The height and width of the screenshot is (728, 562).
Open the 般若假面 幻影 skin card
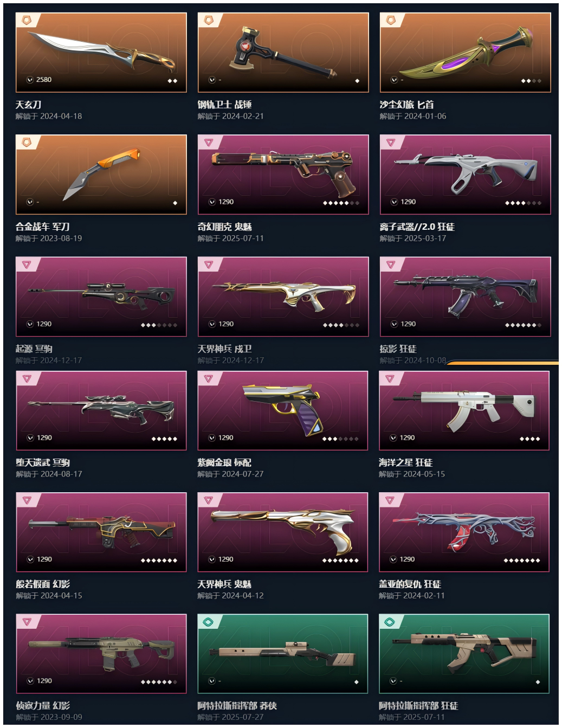point(101,532)
